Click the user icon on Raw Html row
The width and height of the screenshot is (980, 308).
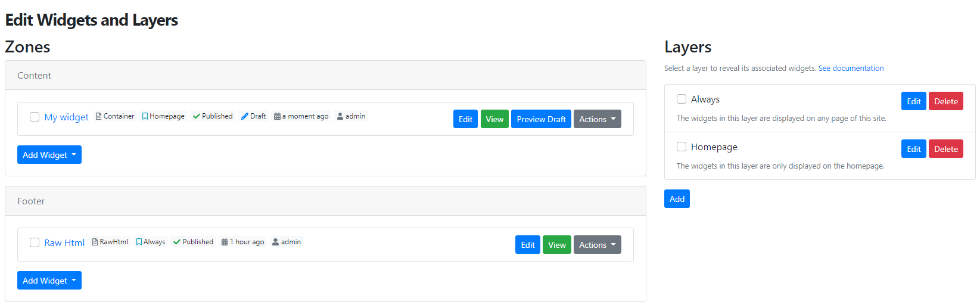click(x=276, y=242)
